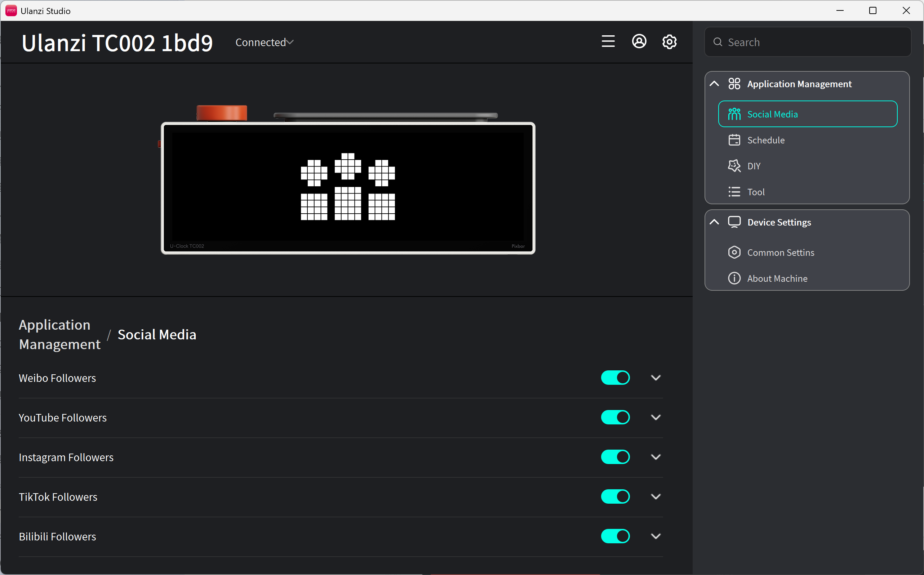Open the hamburger menu icon
The height and width of the screenshot is (575, 924).
tap(608, 41)
